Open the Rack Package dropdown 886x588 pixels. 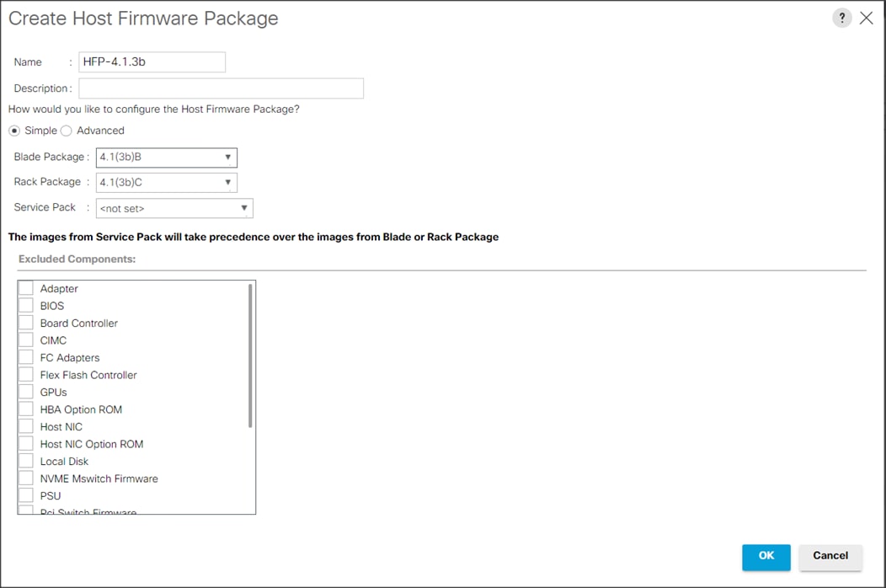(227, 183)
